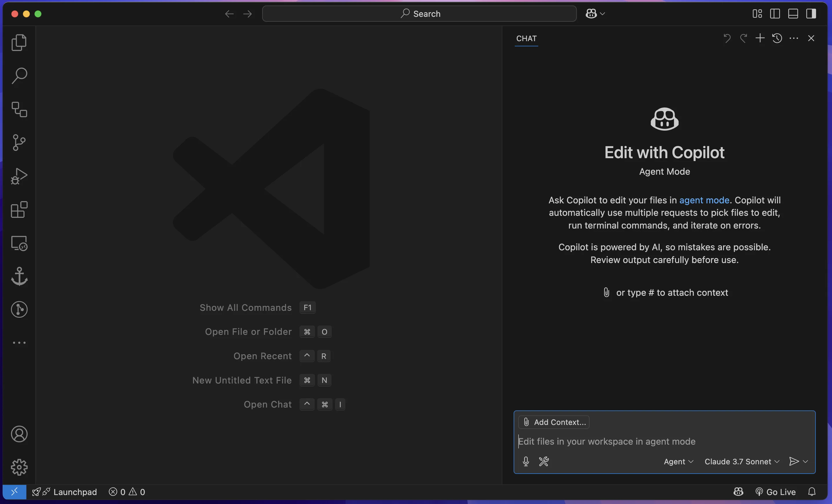
Task: Click the Copilot status bar icon
Action: 738,492
